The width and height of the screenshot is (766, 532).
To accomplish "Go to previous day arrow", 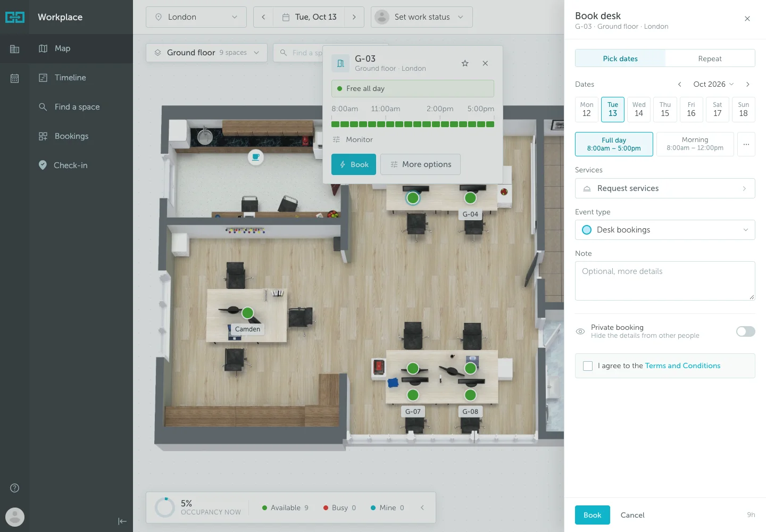I will pos(263,17).
